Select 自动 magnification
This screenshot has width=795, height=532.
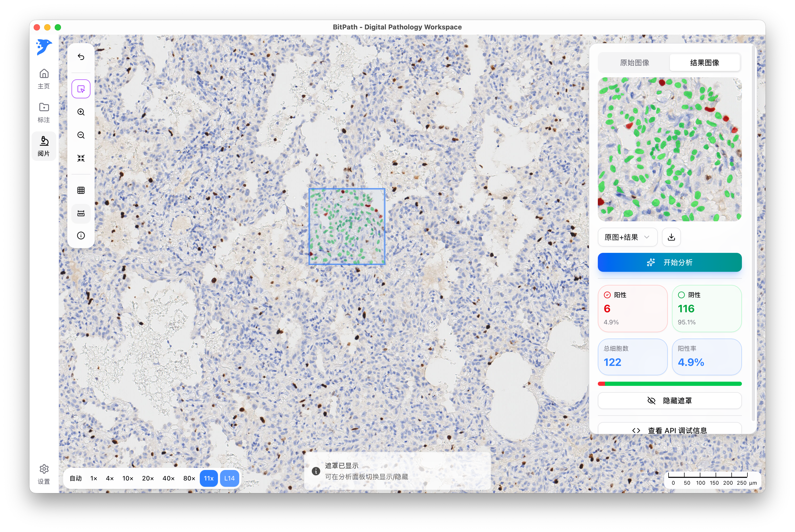pos(76,478)
